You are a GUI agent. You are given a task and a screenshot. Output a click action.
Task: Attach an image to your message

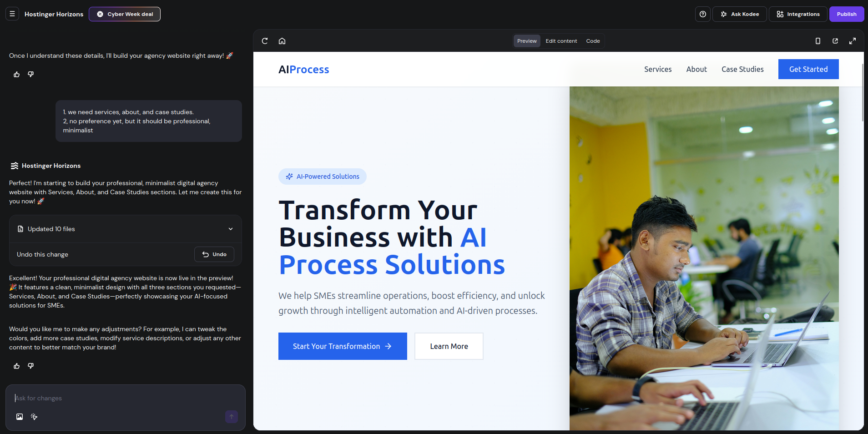pos(19,417)
